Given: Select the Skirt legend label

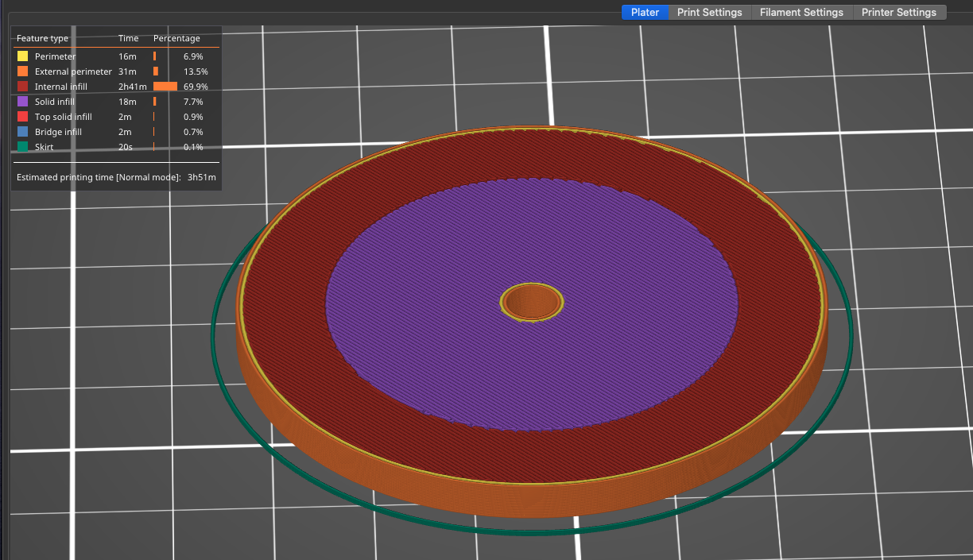Looking at the screenshot, I should pos(44,148).
